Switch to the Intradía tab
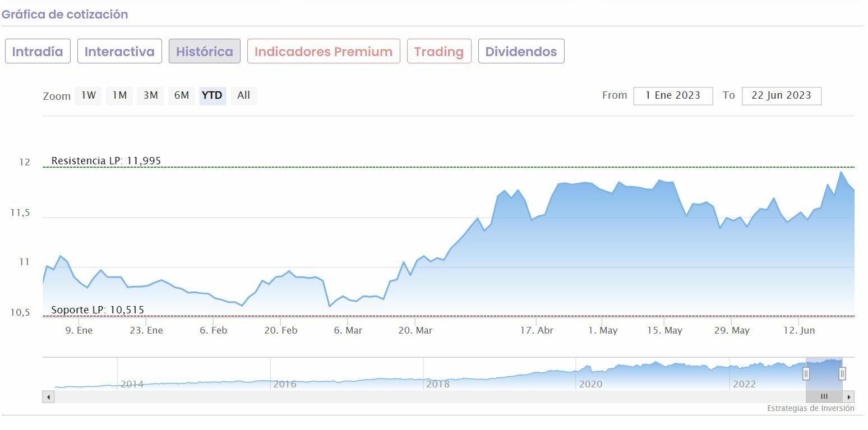868x430 pixels. pos(38,52)
